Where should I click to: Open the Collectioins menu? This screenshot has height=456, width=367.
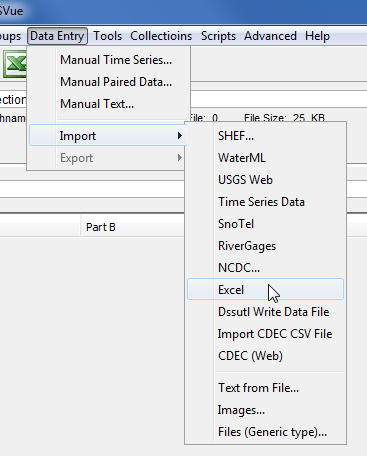pyautogui.click(x=161, y=36)
